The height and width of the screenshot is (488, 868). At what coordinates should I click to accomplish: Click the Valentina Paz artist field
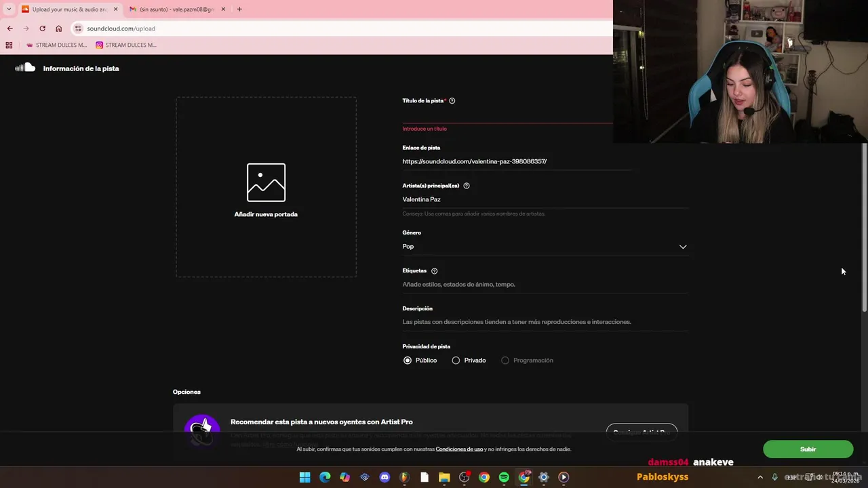545,199
